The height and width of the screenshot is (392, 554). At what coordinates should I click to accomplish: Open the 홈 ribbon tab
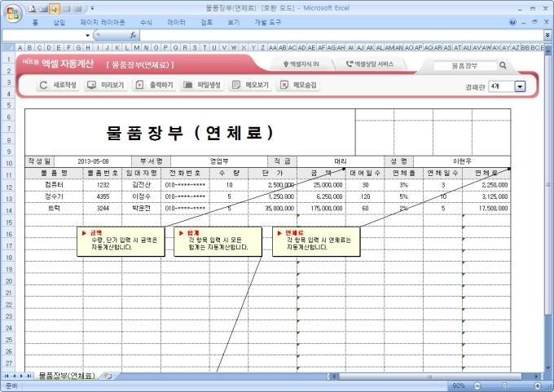(x=35, y=23)
